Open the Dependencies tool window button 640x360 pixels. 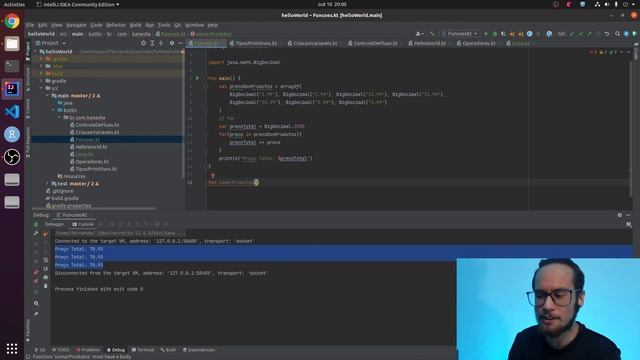(x=199, y=350)
